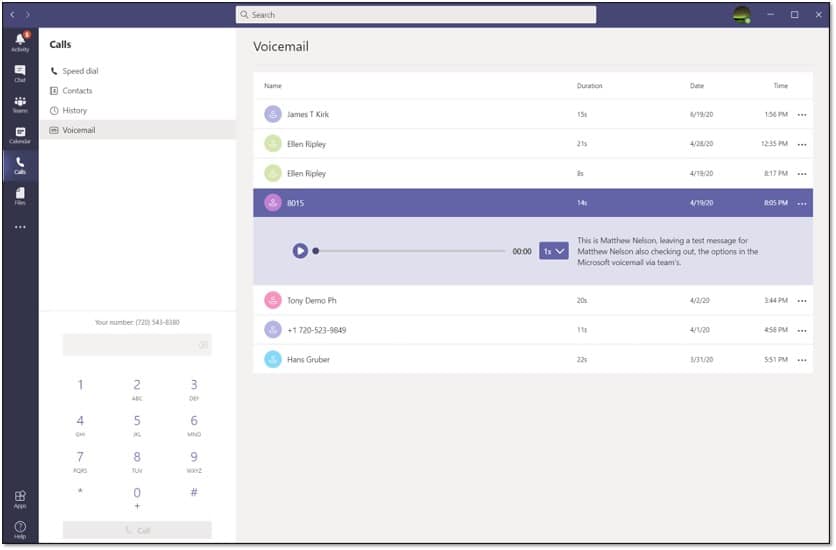
Task: Click the Name column header
Action: pyautogui.click(x=273, y=86)
